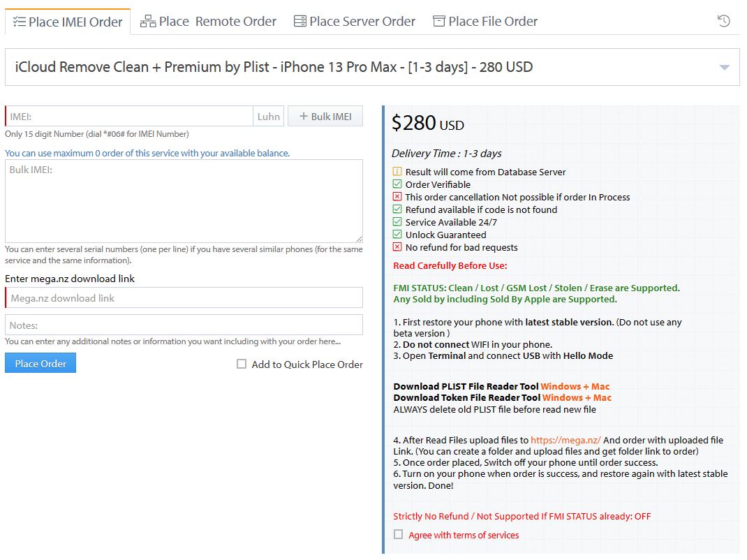
Task: Expand the service selection dropdown arrow
Action: [724, 67]
